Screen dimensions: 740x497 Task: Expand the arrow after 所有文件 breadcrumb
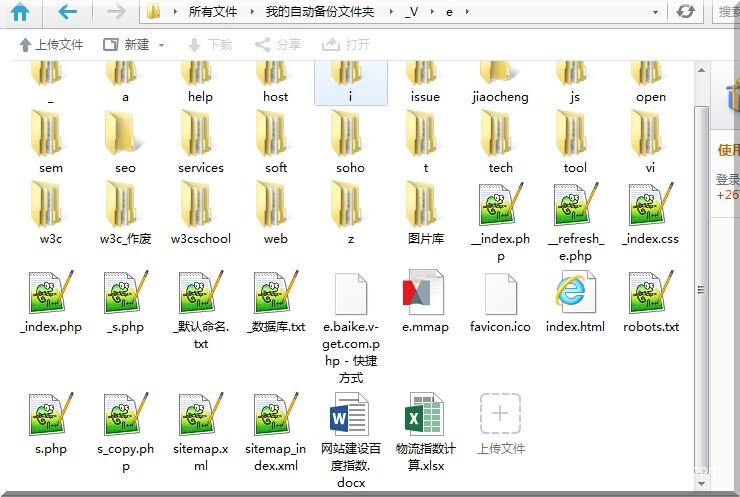252,12
